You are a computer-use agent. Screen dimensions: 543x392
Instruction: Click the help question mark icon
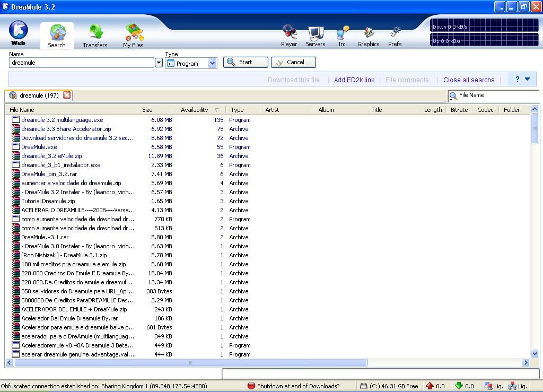tap(518, 79)
